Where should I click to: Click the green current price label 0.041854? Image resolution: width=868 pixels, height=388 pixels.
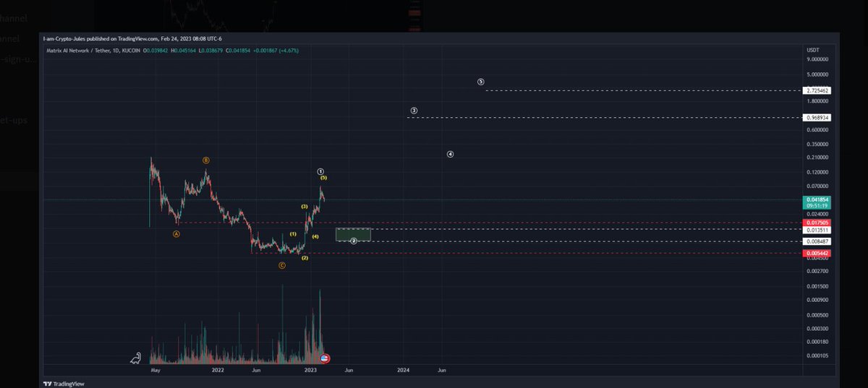(817, 199)
